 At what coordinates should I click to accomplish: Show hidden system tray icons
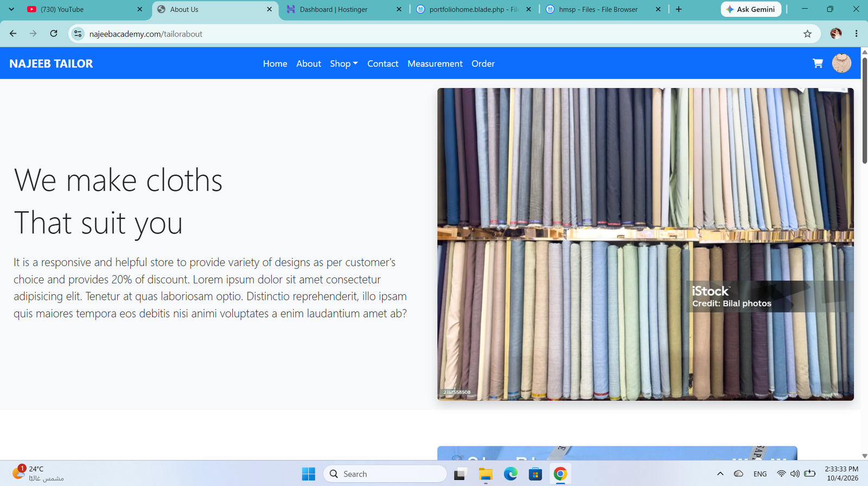tap(720, 474)
